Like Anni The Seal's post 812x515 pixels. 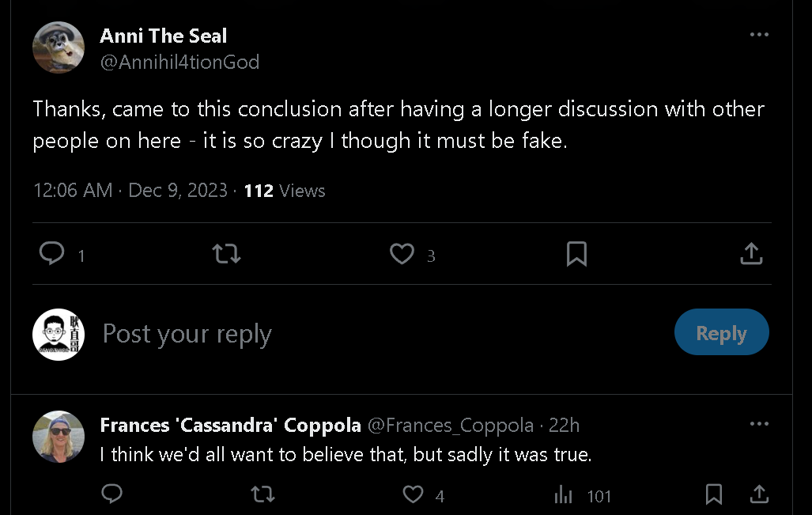tap(402, 254)
